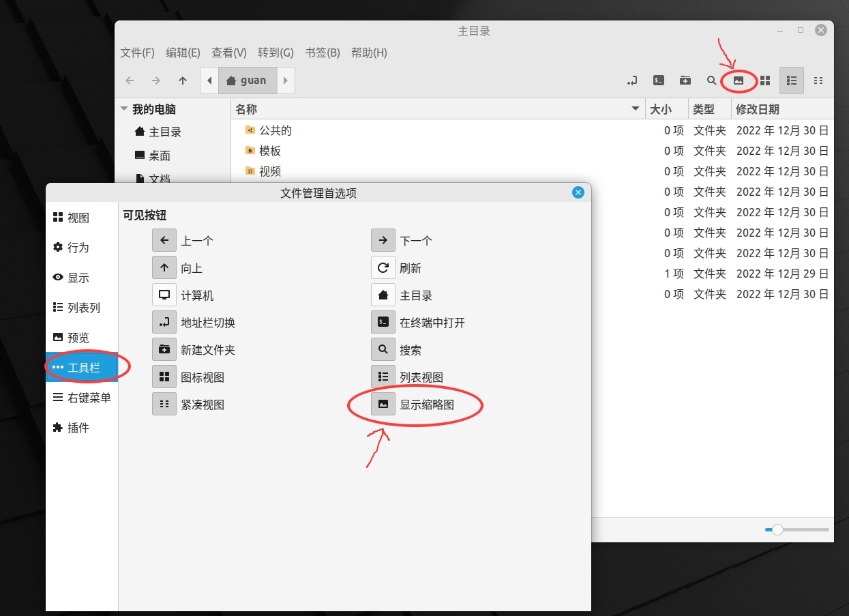Toggle the 计算机 button visibility option

click(164, 295)
